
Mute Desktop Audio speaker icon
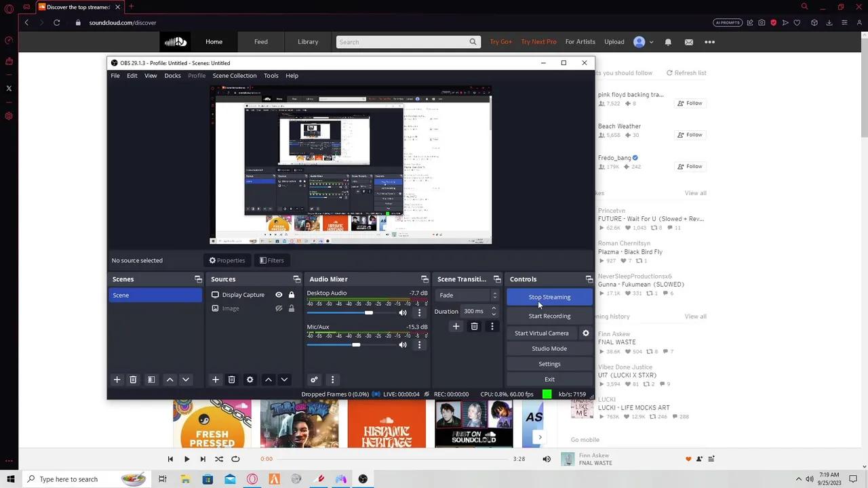[x=403, y=312]
